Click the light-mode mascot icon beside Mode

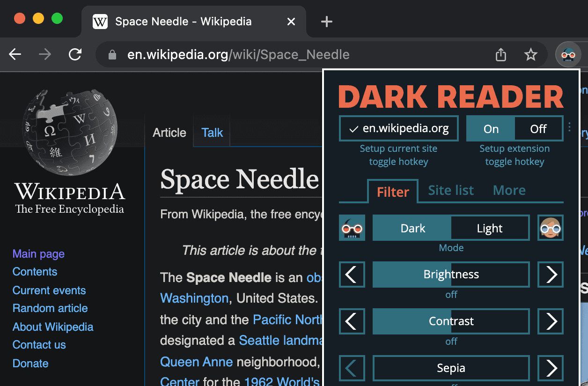(x=551, y=228)
